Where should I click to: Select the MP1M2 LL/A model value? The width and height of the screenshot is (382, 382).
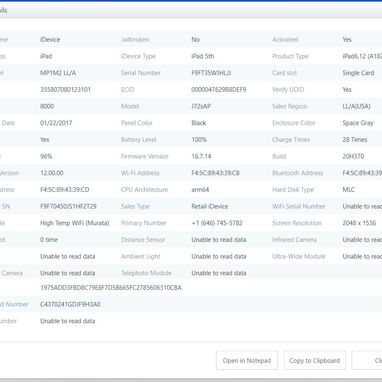coord(58,73)
